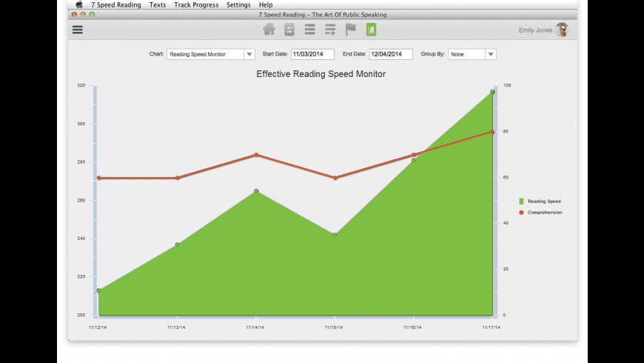
Task: Click the Effective Reading Speed Monitor title
Action: 321,74
